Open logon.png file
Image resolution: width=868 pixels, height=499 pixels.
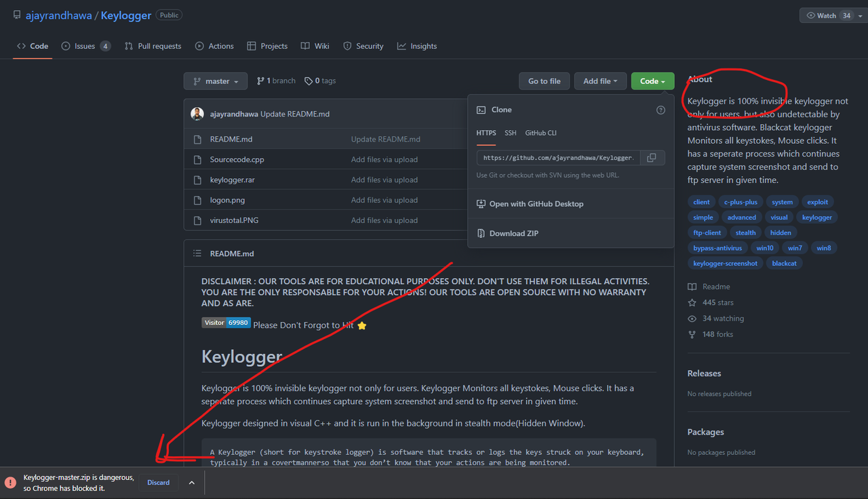click(x=228, y=200)
